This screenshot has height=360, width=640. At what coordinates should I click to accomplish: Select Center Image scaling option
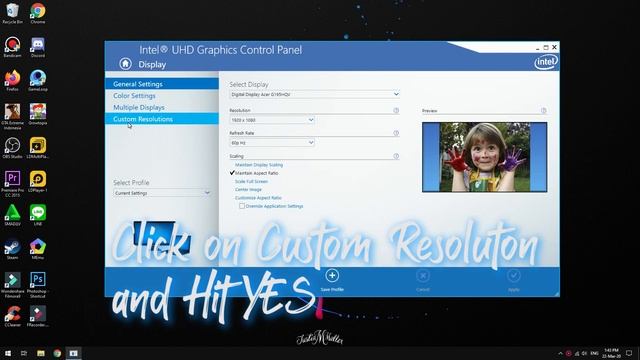[x=248, y=189]
